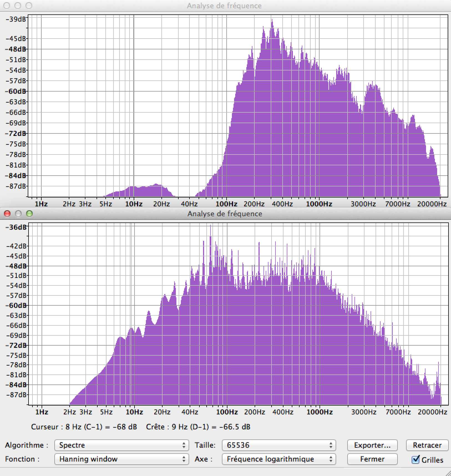
Task: Click the Retracer button
Action: [427, 445]
